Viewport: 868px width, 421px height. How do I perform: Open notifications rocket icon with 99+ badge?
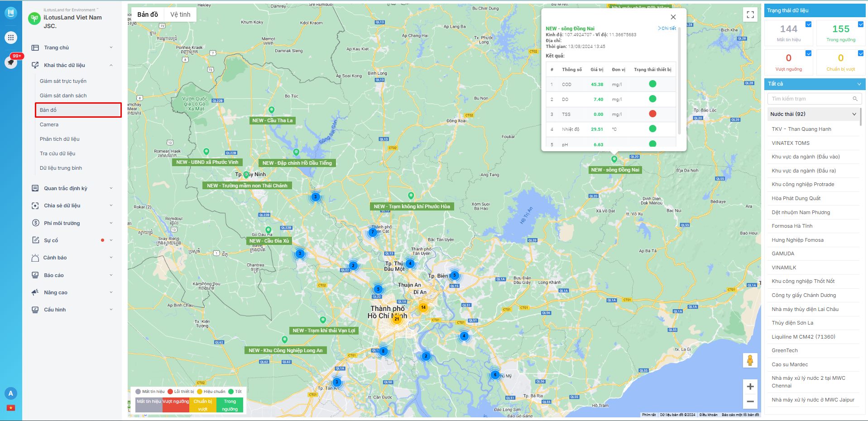click(11, 62)
